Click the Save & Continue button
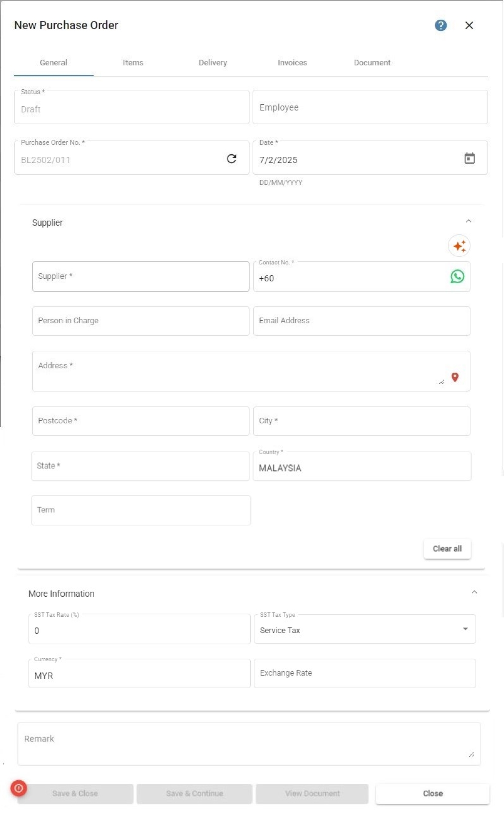504x813 pixels. coord(195,793)
